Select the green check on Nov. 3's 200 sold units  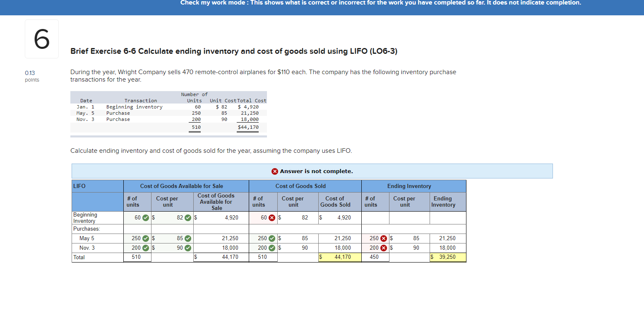[272, 248]
